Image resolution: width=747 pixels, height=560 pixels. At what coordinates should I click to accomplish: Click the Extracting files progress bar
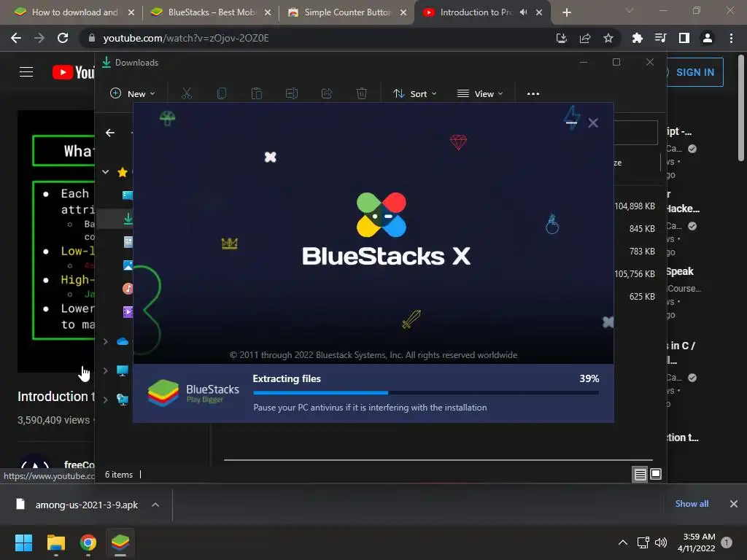(426, 393)
